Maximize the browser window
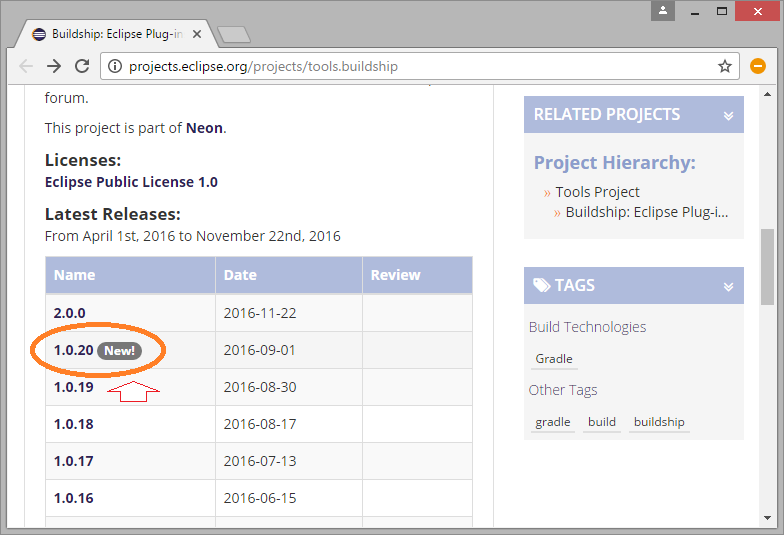 pyautogui.click(x=722, y=10)
